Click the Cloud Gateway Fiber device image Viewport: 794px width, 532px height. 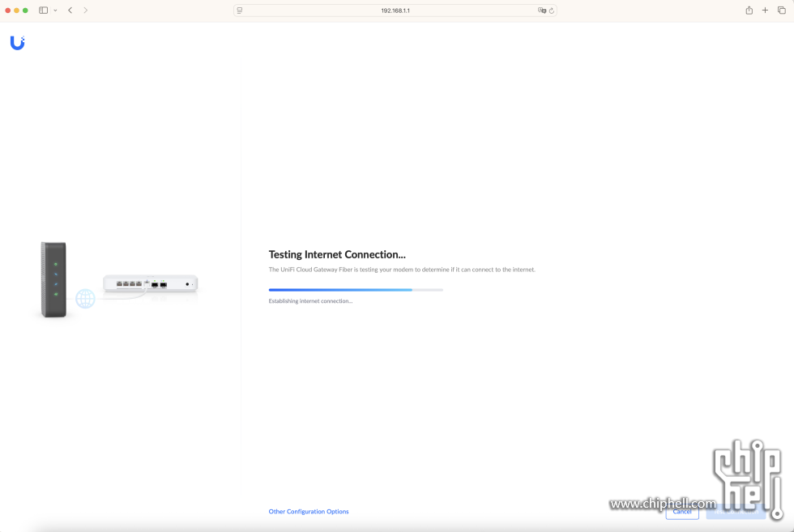[x=151, y=283]
